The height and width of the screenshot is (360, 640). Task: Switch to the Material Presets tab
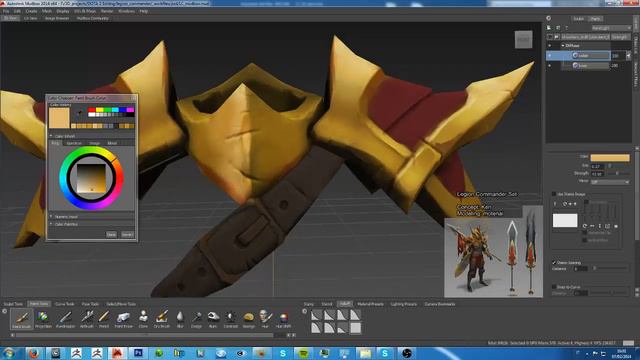(x=370, y=304)
